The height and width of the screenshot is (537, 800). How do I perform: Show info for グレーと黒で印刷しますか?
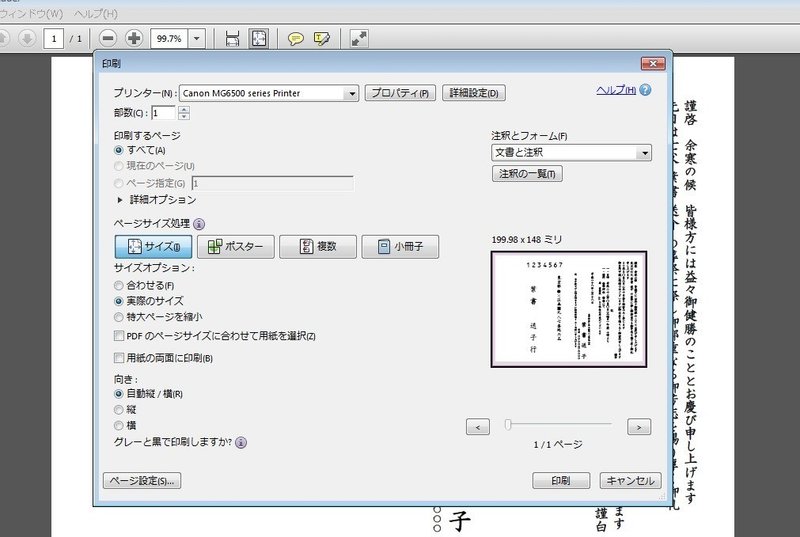pos(241,442)
